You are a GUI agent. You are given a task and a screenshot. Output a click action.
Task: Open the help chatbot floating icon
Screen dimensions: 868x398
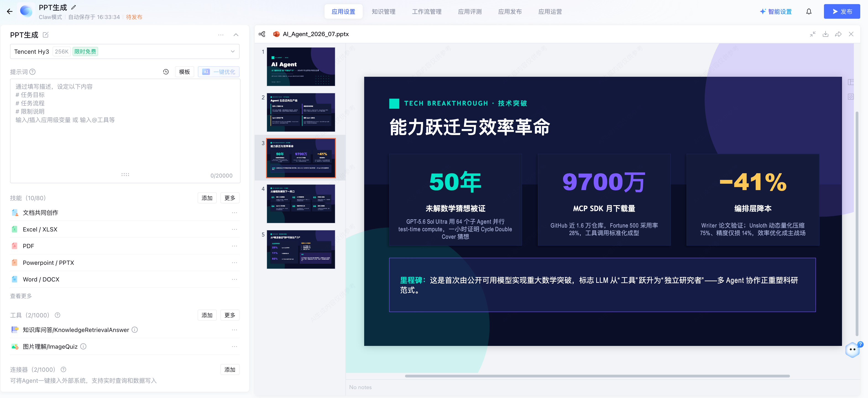852,349
